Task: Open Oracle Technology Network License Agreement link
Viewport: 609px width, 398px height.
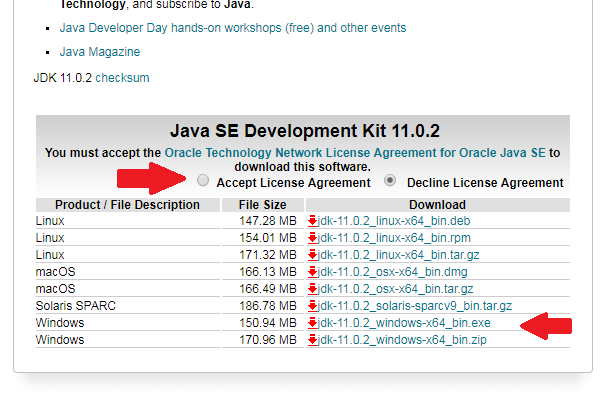Action: pyautogui.click(x=355, y=153)
